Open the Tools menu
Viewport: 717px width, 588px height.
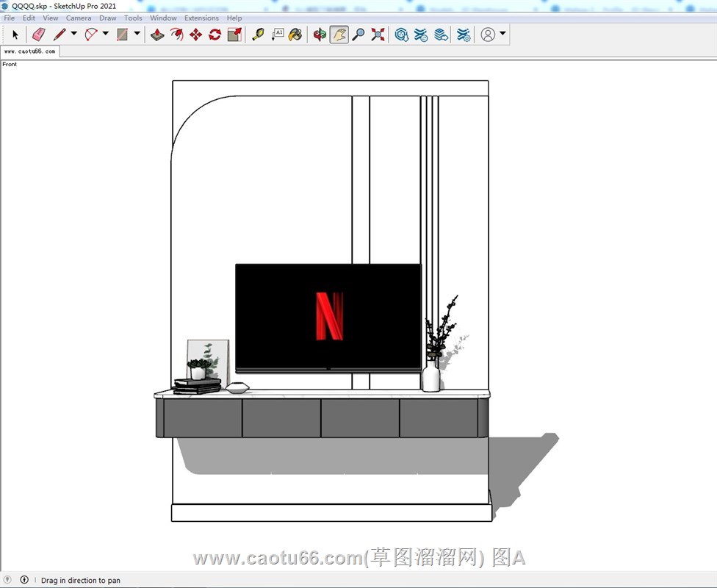click(133, 18)
